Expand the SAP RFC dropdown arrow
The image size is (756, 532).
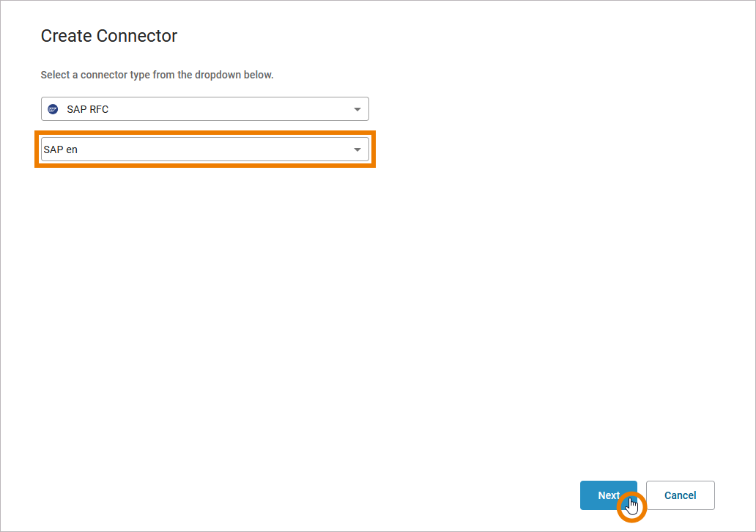coord(357,109)
